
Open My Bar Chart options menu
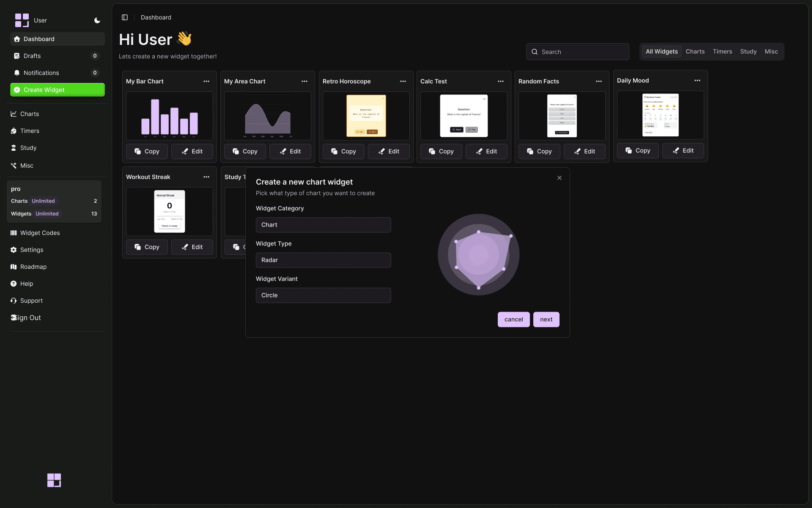(x=206, y=81)
